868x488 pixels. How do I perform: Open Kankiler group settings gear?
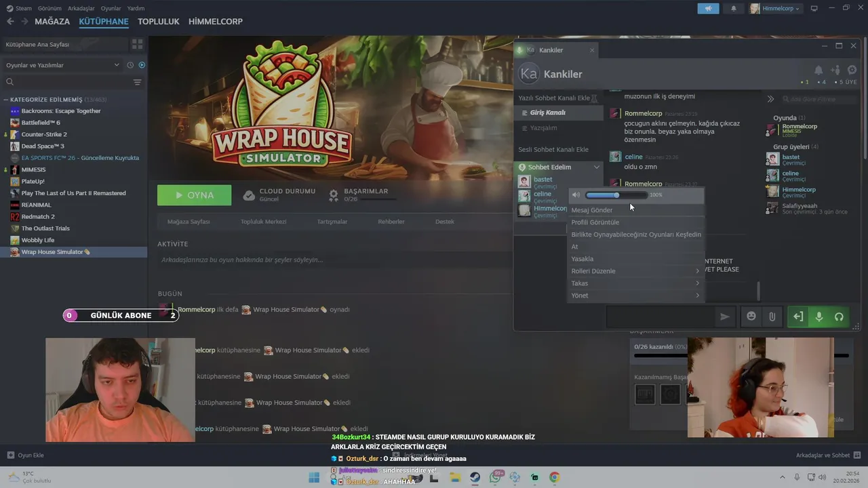tap(852, 70)
